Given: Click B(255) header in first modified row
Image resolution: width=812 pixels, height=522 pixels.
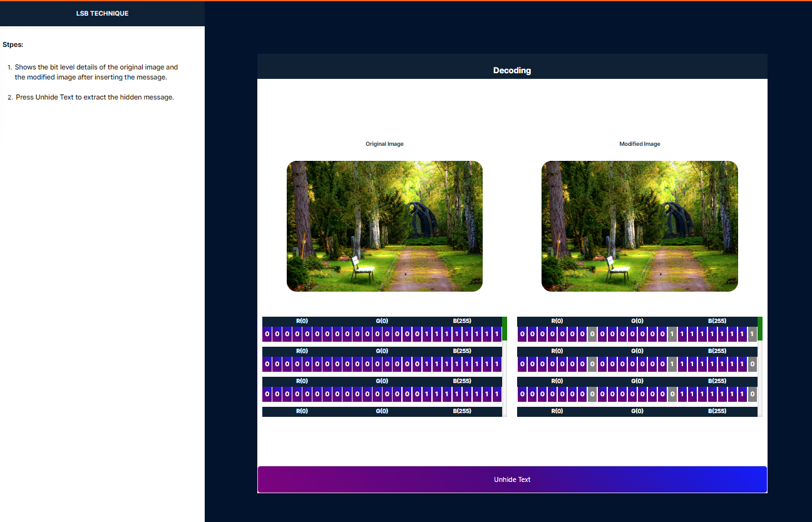Looking at the screenshot, I should 717,321.
